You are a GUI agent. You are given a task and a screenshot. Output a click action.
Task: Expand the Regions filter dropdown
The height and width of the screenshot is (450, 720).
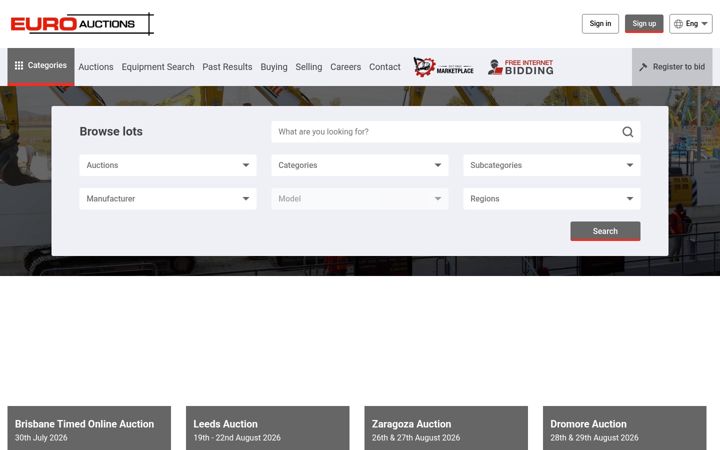pyautogui.click(x=551, y=199)
